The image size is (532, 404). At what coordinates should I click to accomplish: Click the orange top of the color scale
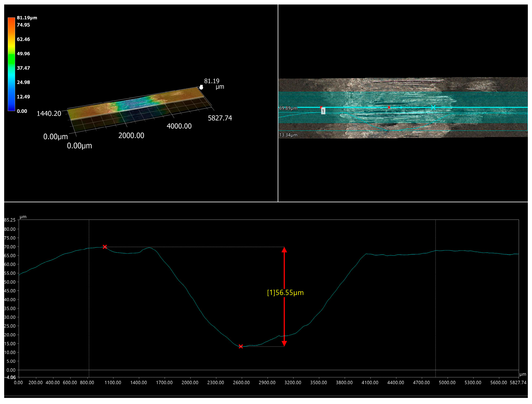tap(11, 21)
